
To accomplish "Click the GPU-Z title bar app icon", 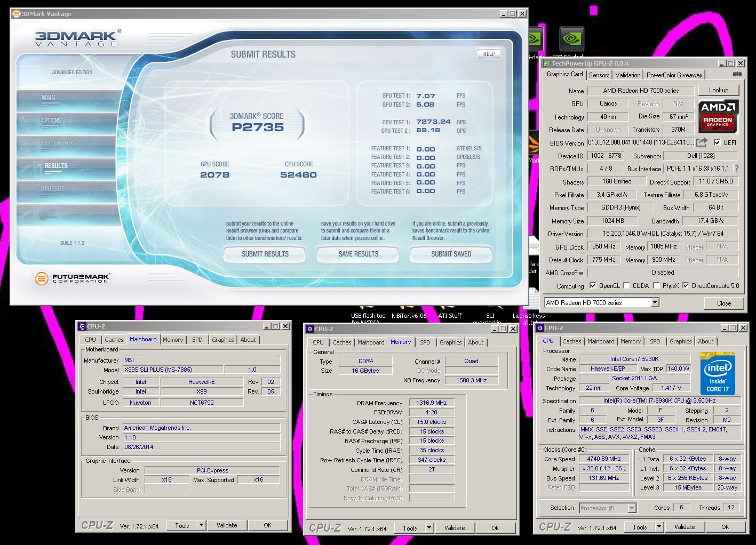I will point(547,63).
